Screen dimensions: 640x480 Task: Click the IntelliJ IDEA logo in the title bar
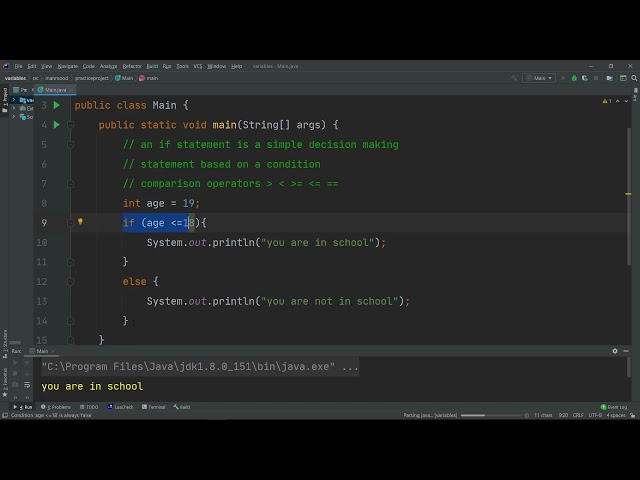click(6, 66)
